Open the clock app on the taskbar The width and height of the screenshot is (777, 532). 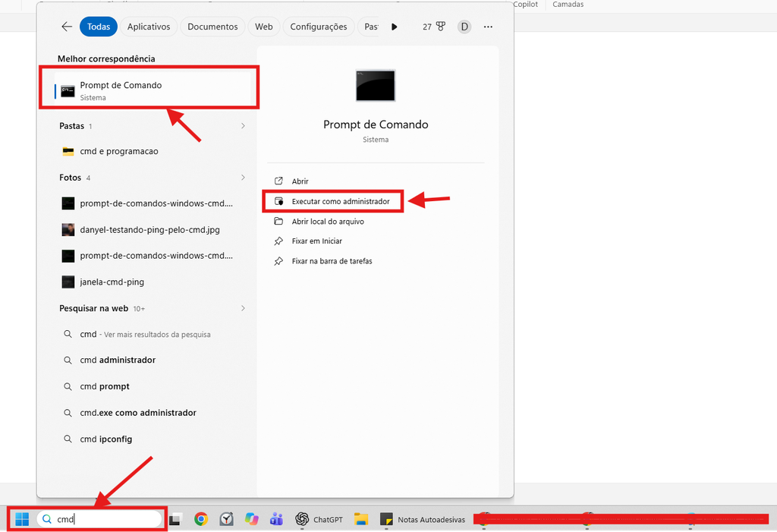226,519
